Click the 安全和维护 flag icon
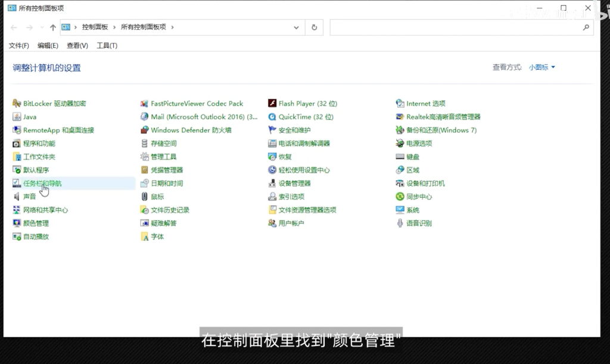Screen dimensions: 610x364 (x=272, y=130)
